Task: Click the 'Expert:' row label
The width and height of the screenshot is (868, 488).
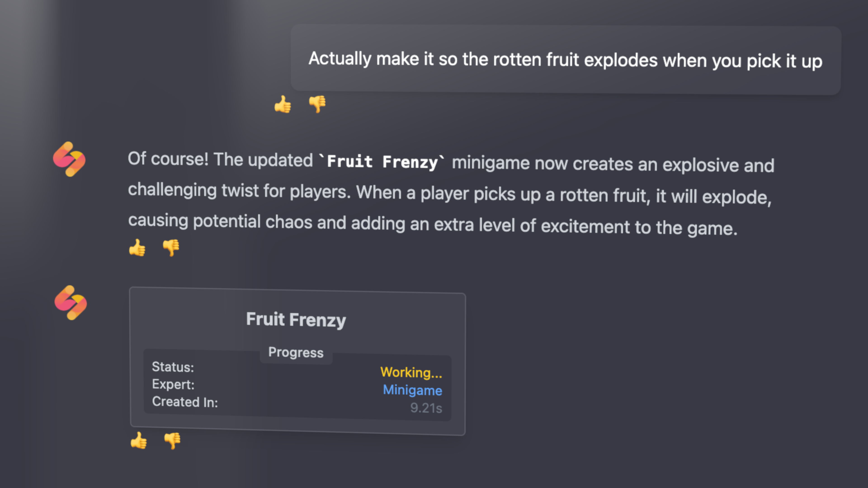Action: (173, 384)
